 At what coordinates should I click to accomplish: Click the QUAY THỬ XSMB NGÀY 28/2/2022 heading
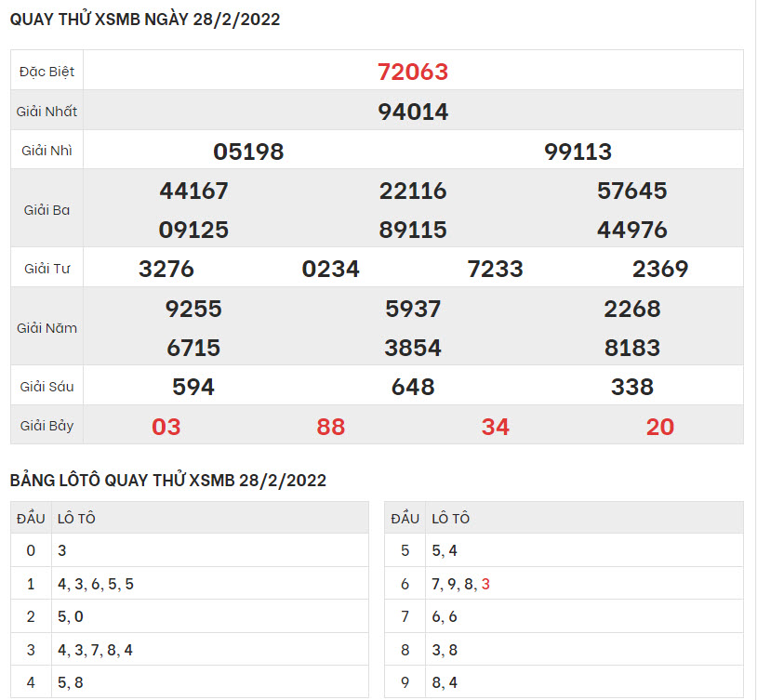[145, 20]
